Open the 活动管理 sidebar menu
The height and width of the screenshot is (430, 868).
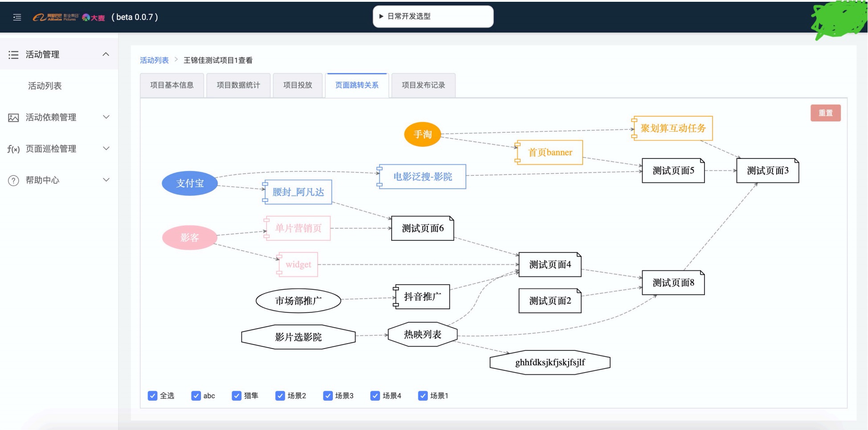(x=59, y=54)
